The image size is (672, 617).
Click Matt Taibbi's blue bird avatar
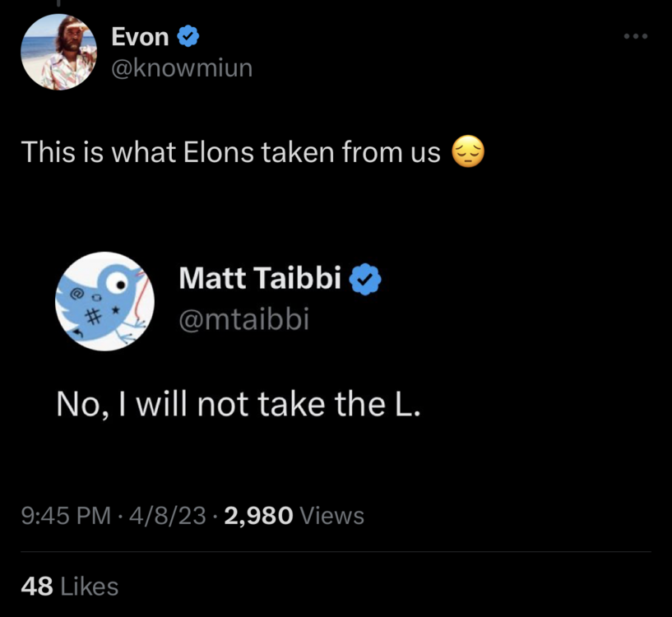pos(104,301)
